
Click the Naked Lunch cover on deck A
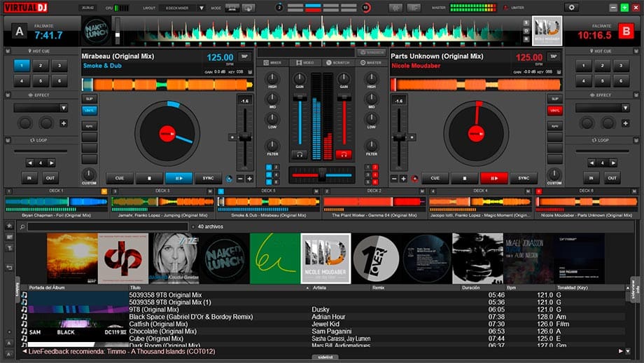tap(97, 32)
